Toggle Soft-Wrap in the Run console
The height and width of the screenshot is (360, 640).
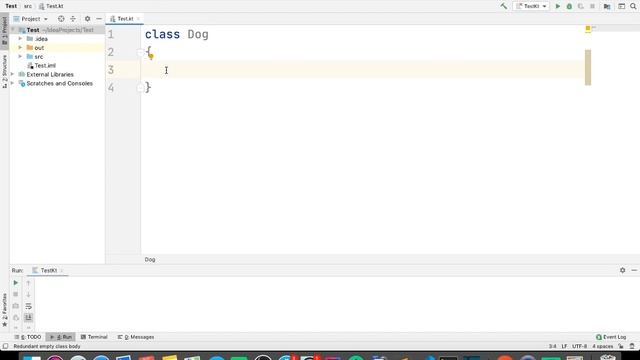click(x=29, y=306)
